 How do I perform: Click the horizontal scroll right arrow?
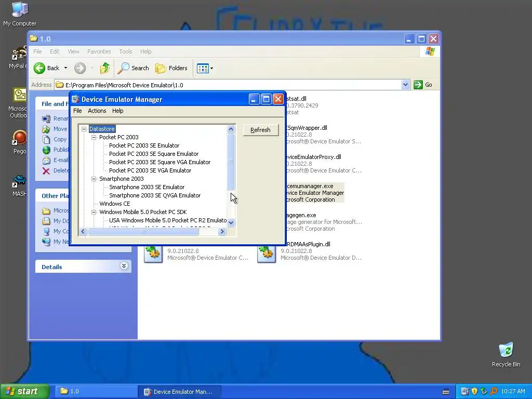[222, 231]
